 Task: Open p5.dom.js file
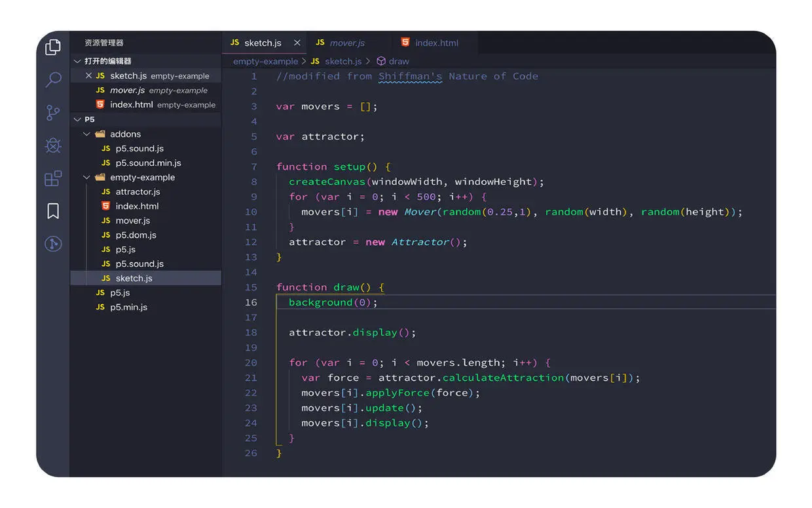pyautogui.click(x=145, y=235)
